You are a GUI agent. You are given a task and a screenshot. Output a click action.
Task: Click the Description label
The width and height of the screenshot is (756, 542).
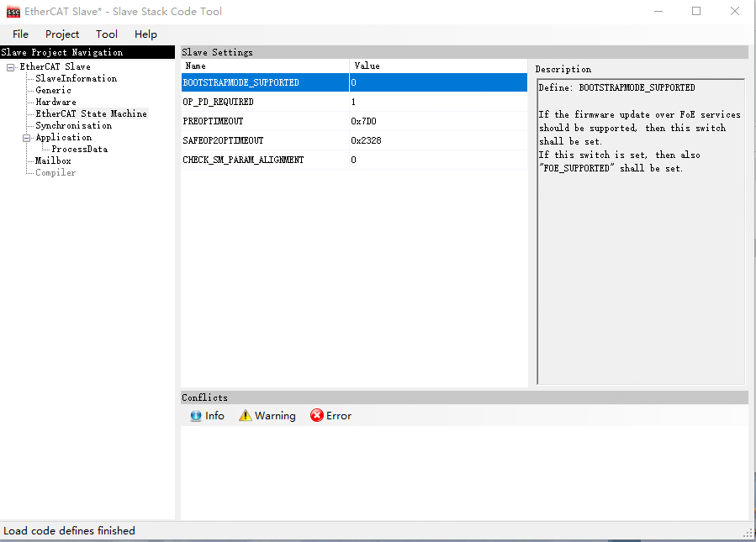[x=563, y=69]
